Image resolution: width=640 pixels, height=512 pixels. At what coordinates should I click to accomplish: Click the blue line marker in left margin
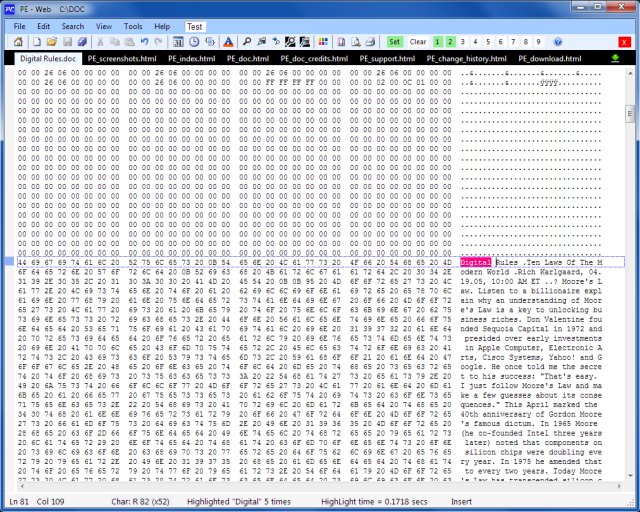point(9,262)
